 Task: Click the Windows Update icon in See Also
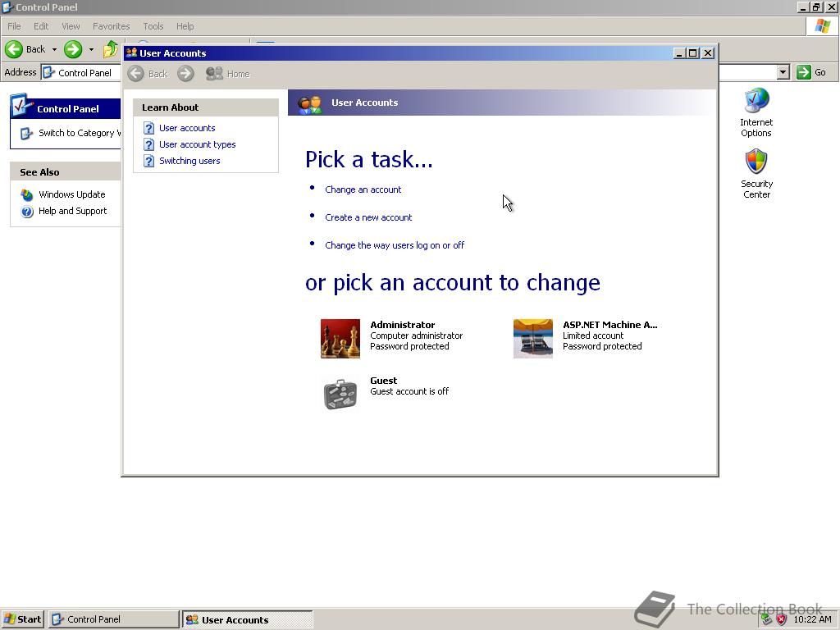tap(27, 194)
